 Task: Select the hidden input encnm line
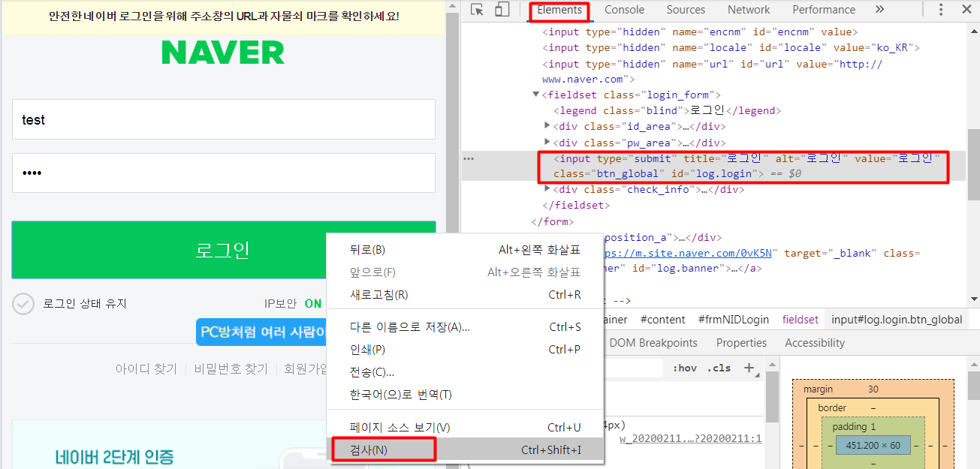click(x=700, y=32)
